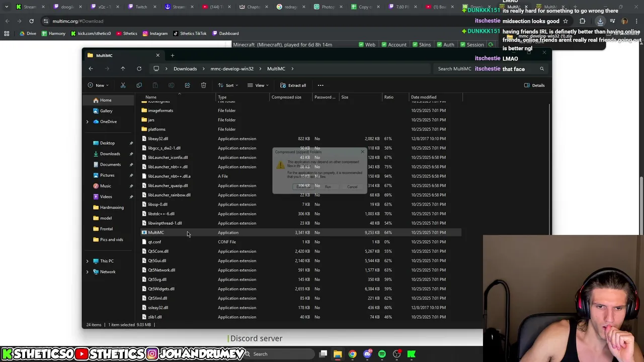The height and width of the screenshot is (362, 644).
Task: Open File Explorer from the taskbar
Action: click(338, 354)
